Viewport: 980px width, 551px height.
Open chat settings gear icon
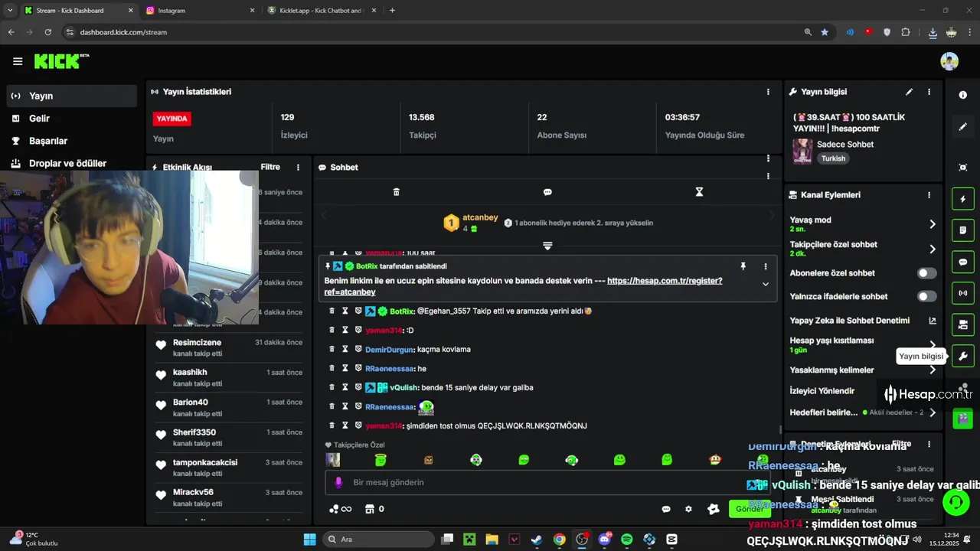coord(688,509)
